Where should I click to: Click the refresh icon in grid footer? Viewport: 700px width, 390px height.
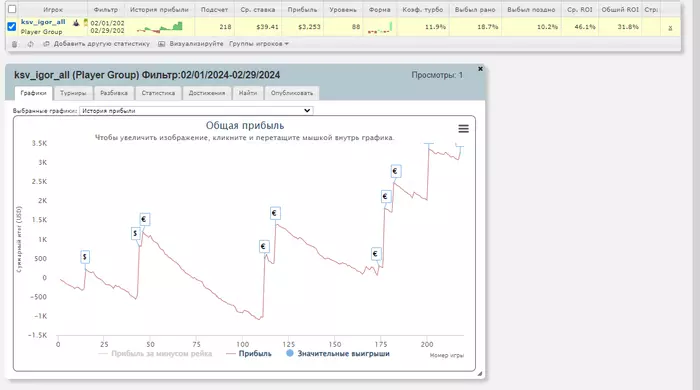(30, 44)
